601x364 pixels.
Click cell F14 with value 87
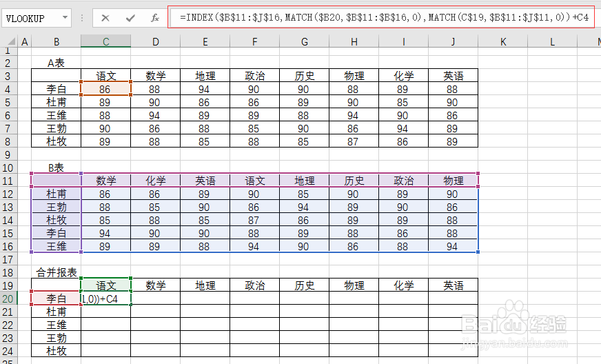[255, 220]
